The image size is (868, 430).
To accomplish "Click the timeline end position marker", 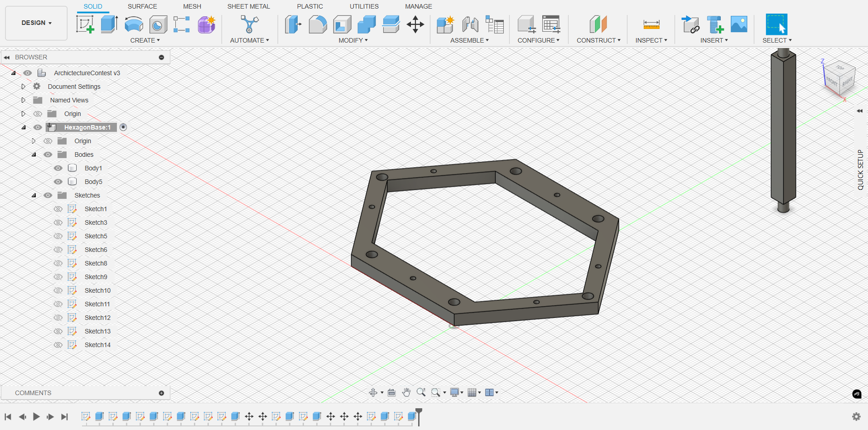I will pos(419,416).
